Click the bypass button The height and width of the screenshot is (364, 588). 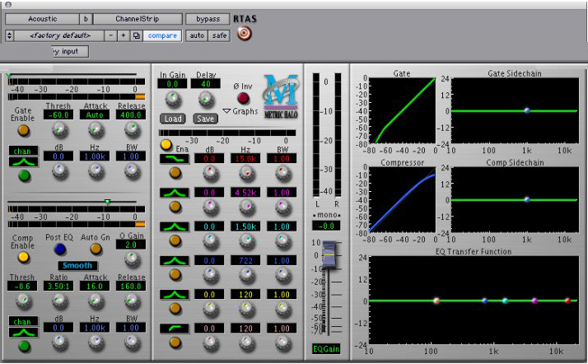tap(208, 18)
